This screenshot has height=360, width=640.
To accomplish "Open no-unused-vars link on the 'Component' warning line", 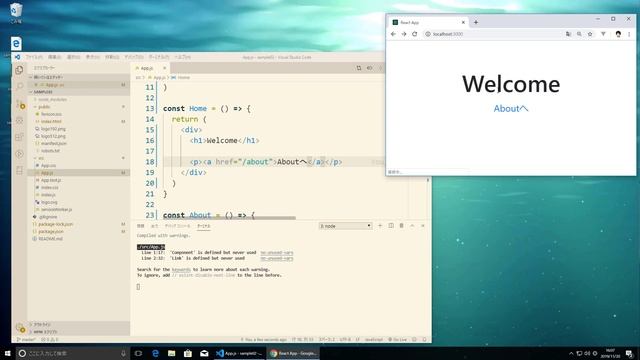I will 277,253.
